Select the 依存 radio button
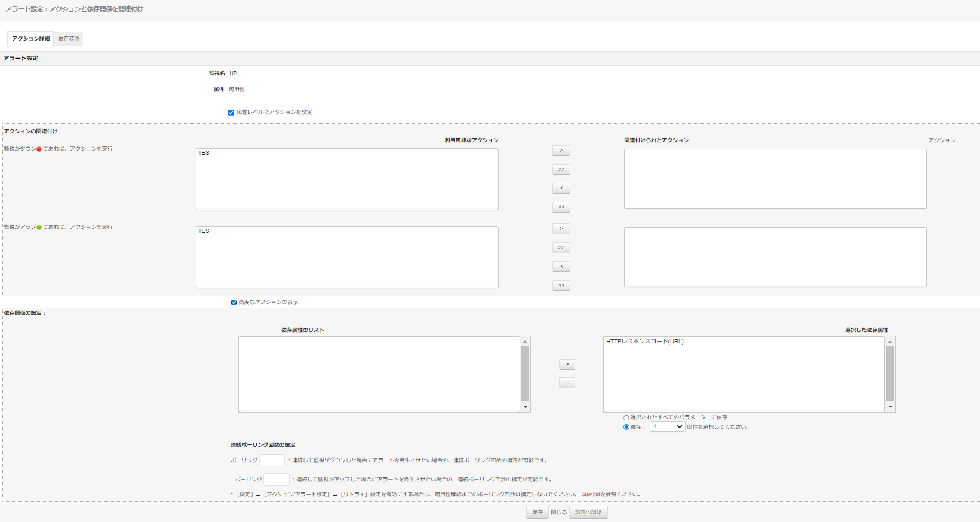The image size is (980, 522). pyautogui.click(x=626, y=427)
